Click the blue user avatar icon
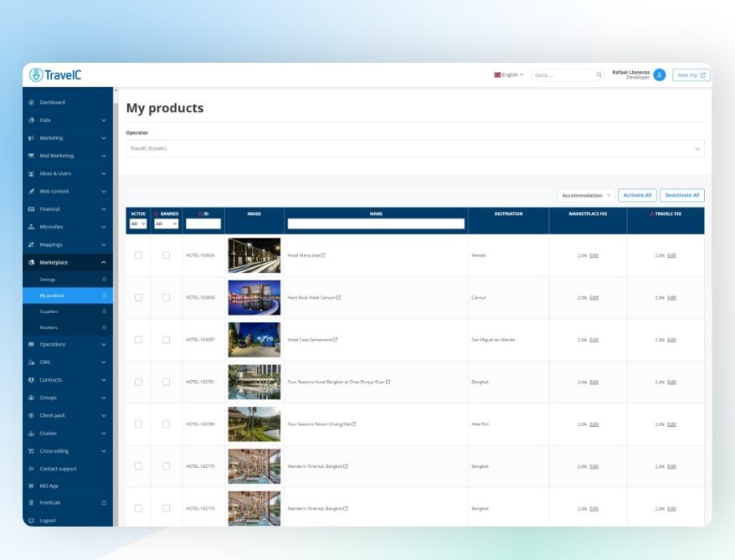Screen dimensions: 735x560 point(659,74)
